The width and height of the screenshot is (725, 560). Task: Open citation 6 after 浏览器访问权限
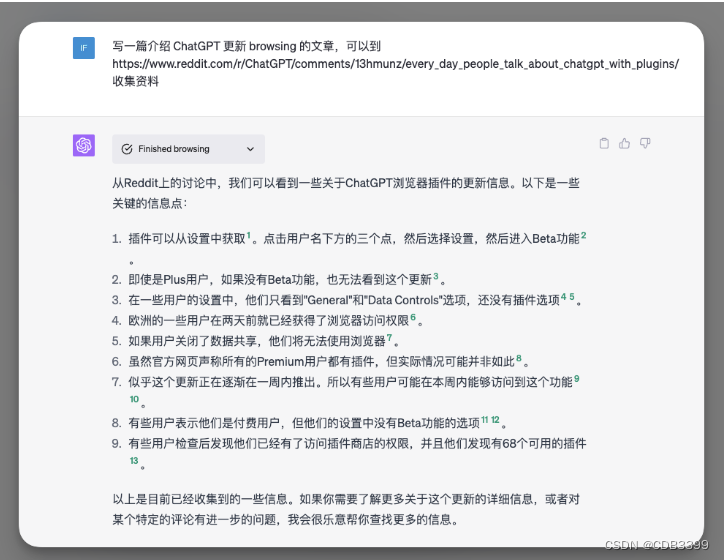[413, 317]
